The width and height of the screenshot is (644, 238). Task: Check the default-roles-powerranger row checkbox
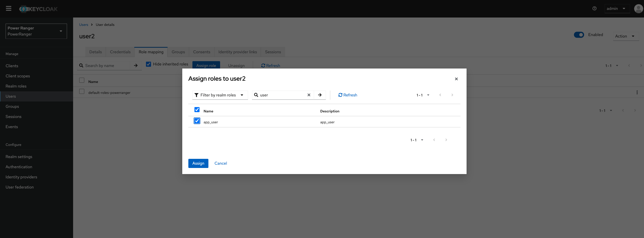(82, 91)
